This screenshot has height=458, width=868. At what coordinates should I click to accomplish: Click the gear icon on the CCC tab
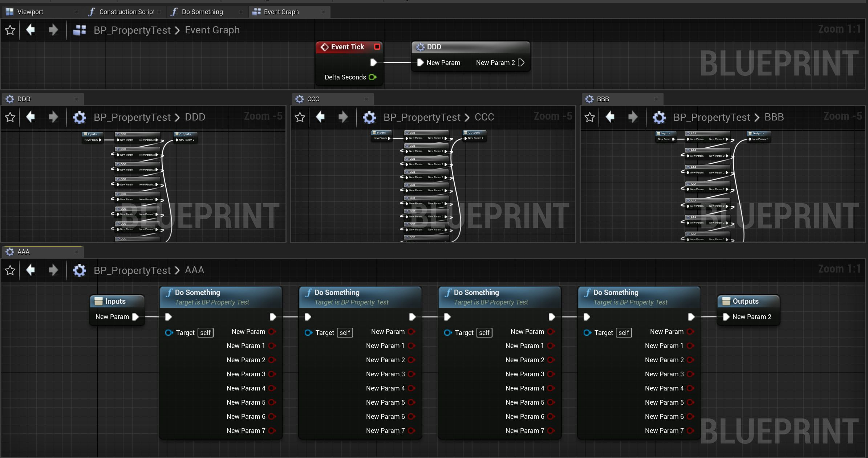300,99
